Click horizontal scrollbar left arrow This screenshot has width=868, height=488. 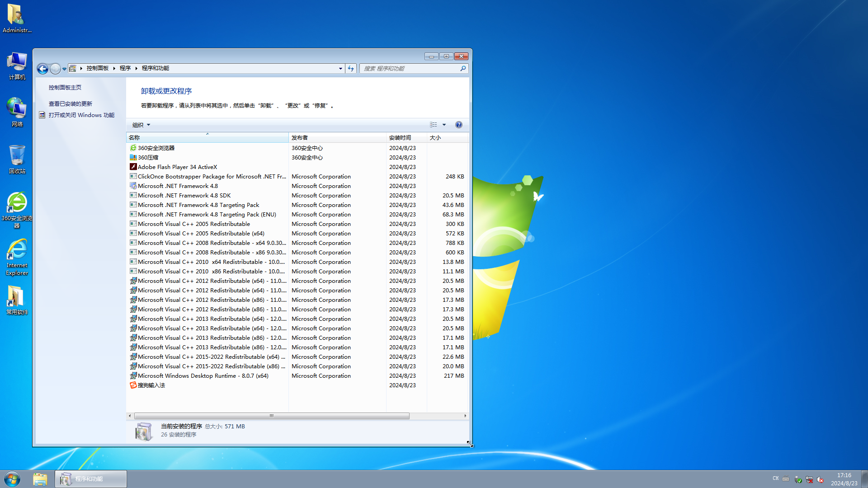pos(130,416)
